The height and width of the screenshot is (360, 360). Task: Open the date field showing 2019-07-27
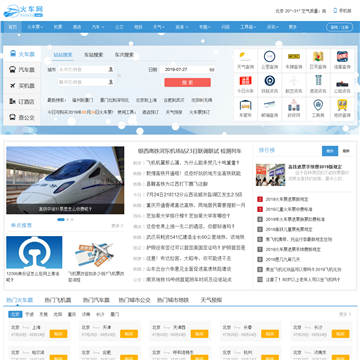tap(187, 69)
